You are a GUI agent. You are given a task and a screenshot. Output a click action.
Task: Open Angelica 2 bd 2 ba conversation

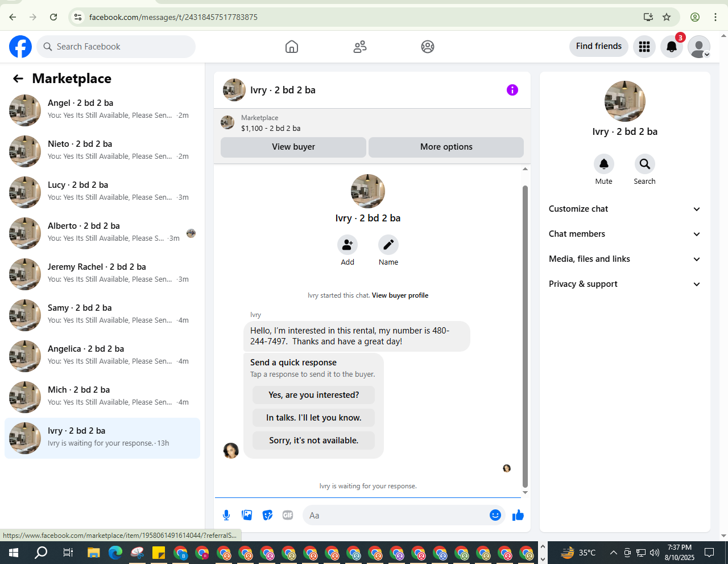pos(102,356)
